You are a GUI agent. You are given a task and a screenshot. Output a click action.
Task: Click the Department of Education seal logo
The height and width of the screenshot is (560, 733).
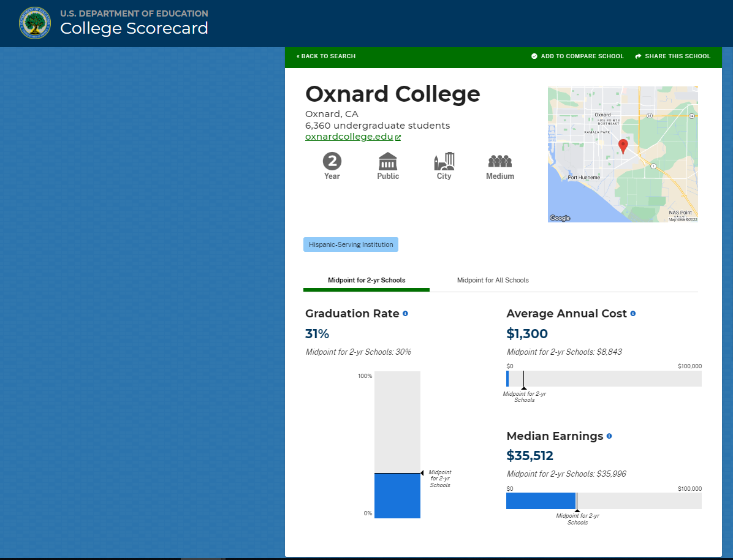[x=35, y=23]
